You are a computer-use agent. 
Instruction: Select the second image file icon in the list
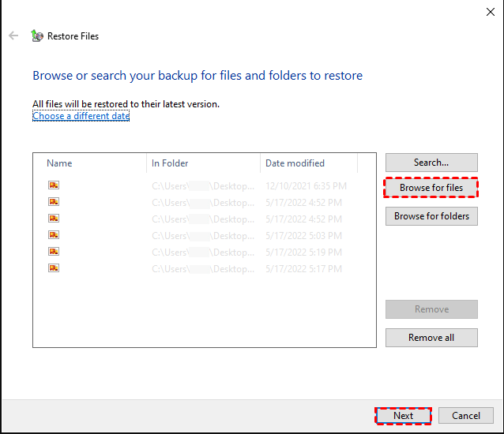click(54, 202)
